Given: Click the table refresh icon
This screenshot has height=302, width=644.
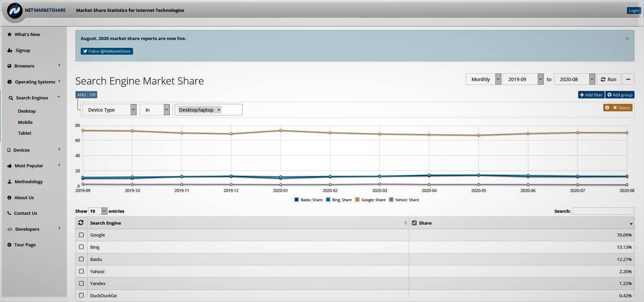Looking at the screenshot, I should [x=81, y=223].
